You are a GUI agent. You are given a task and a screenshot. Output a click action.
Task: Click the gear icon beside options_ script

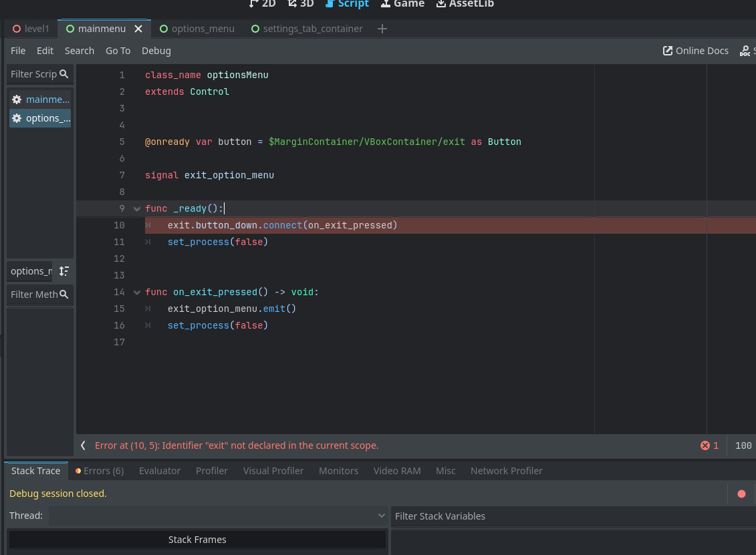[17, 118]
